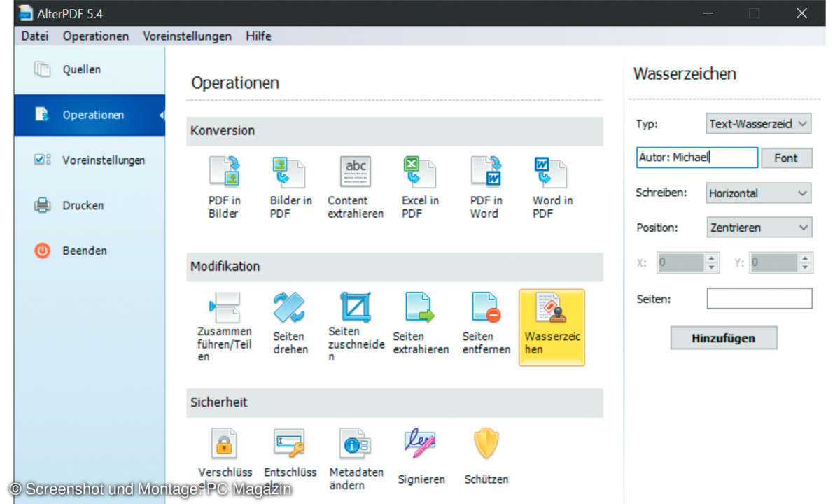Select Operationen in the sidebar

[x=90, y=115]
